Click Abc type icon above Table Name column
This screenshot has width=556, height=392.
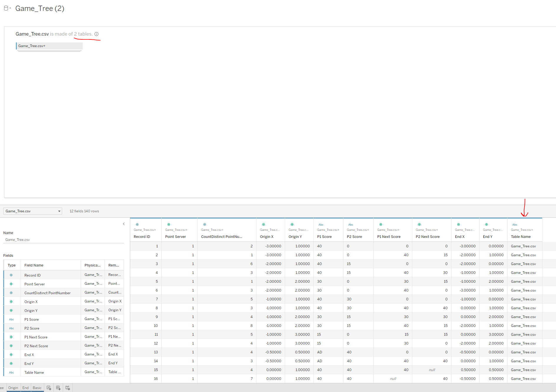(514, 224)
